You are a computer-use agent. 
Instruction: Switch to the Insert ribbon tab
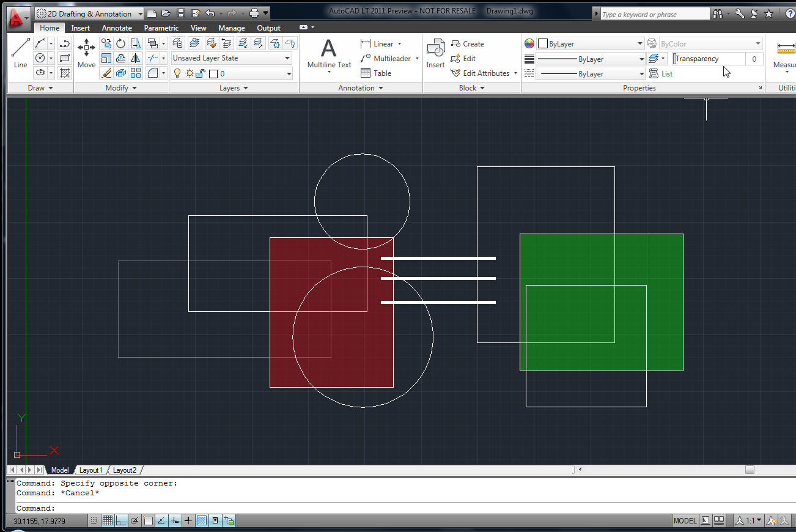coord(80,28)
